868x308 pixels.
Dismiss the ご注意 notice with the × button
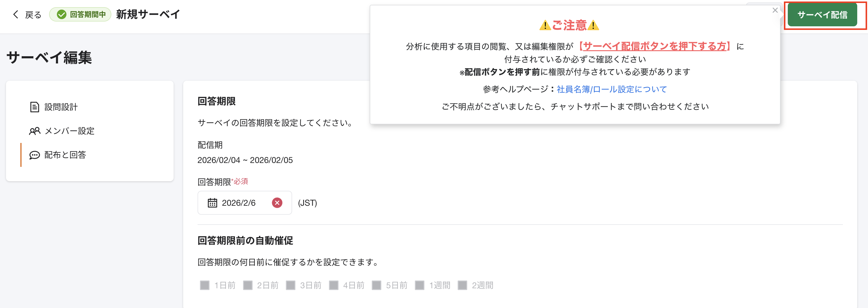(775, 10)
